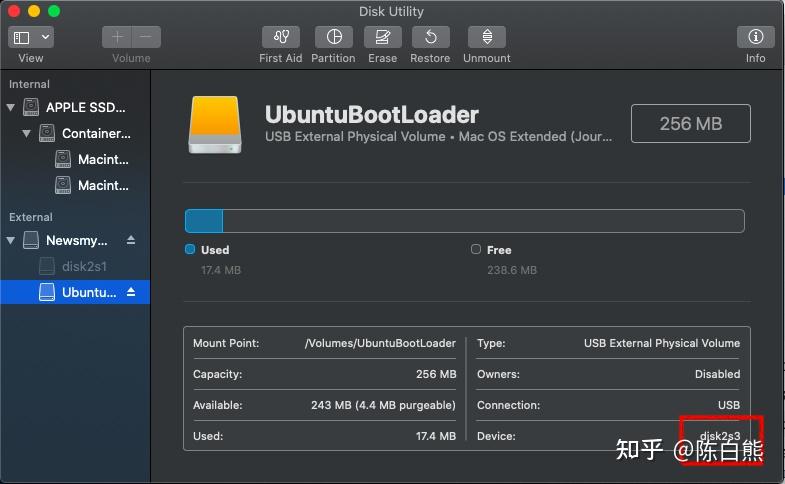This screenshot has width=785, height=484.
Task: Select the APPLE SSD disk
Action: (x=75, y=107)
